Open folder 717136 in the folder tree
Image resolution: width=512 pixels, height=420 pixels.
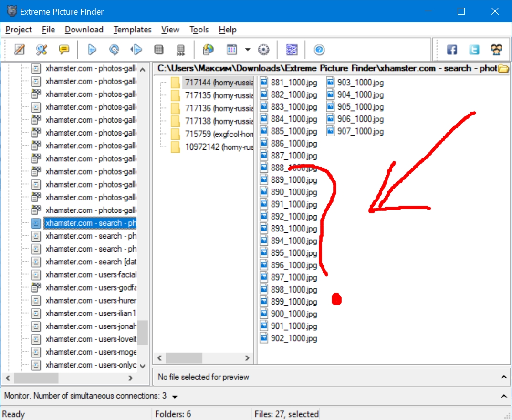coord(219,108)
